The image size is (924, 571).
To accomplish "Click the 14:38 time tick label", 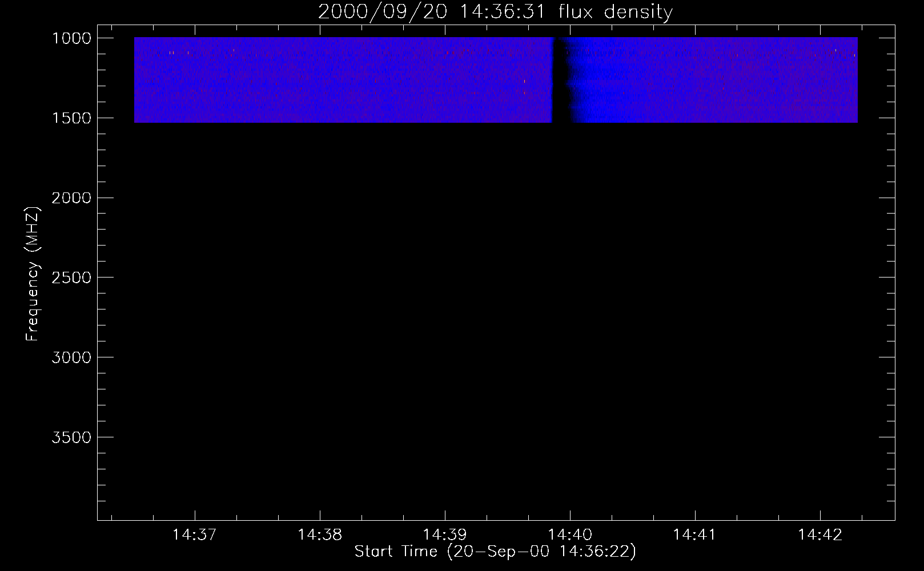I will click(320, 535).
